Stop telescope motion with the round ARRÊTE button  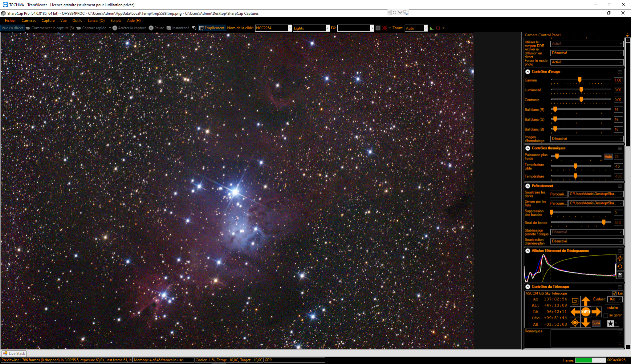[586, 312]
